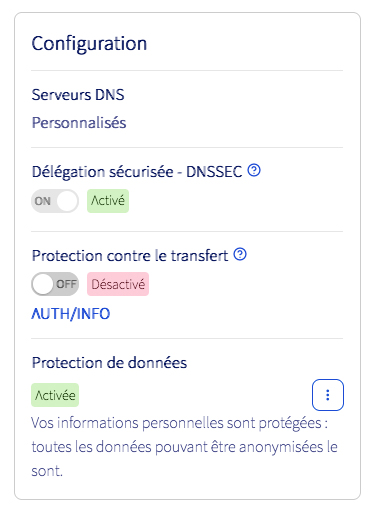The image size is (374, 514).
Task: Open the AUTH/INFO link
Action: tap(71, 314)
